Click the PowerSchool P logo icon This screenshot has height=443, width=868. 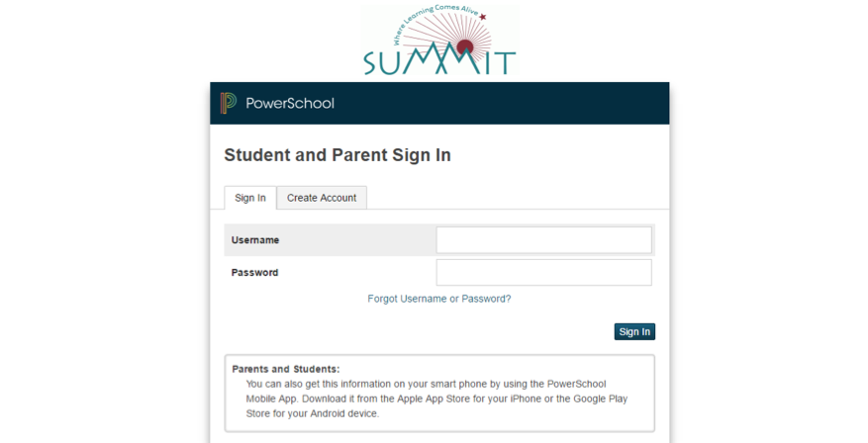click(x=228, y=103)
